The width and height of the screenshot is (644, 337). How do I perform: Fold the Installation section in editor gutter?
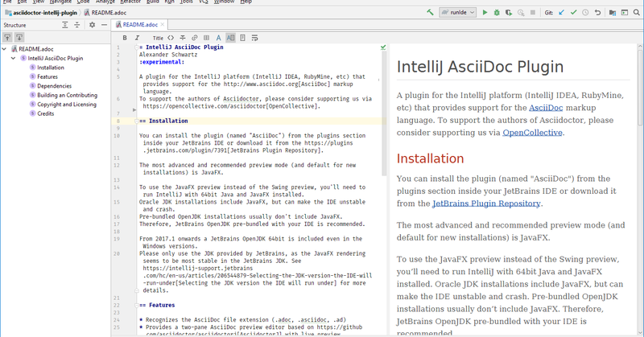coord(136,121)
